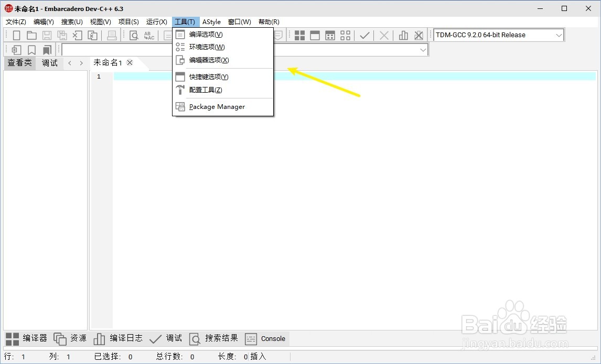The width and height of the screenshot is (601, 364).
Task: Click the Find magnifier toolbar icon
Action: [x=134, y=36]
